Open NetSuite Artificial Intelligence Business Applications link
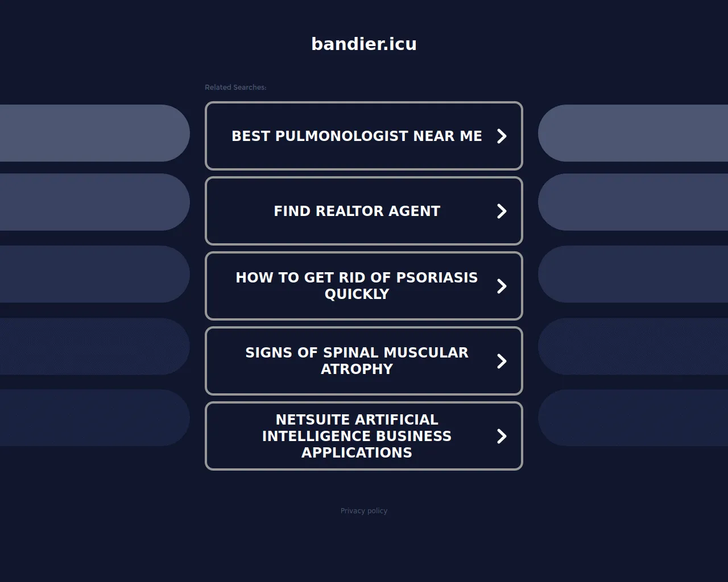The image size is (728, 582). [x=357, y=436]
